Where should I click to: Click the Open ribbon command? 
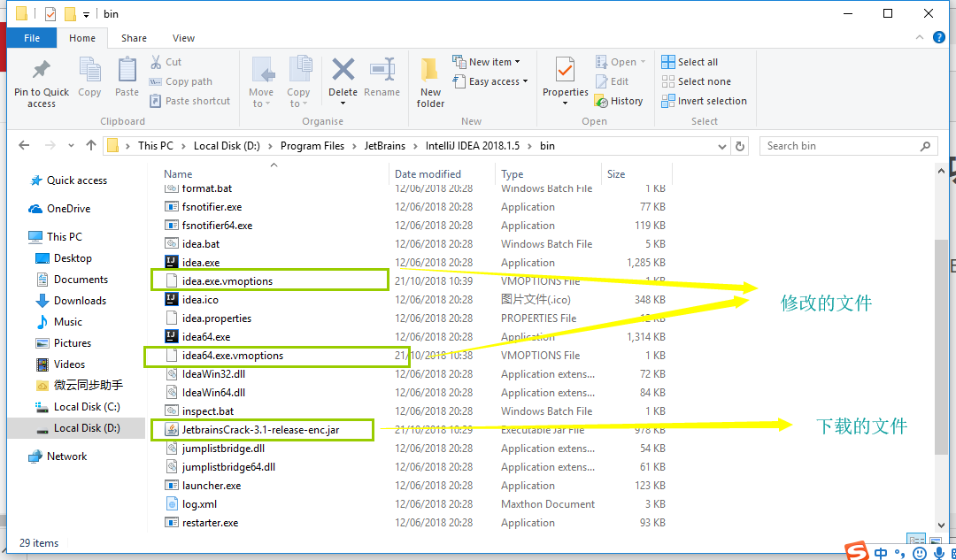click(x=620, y=62)
